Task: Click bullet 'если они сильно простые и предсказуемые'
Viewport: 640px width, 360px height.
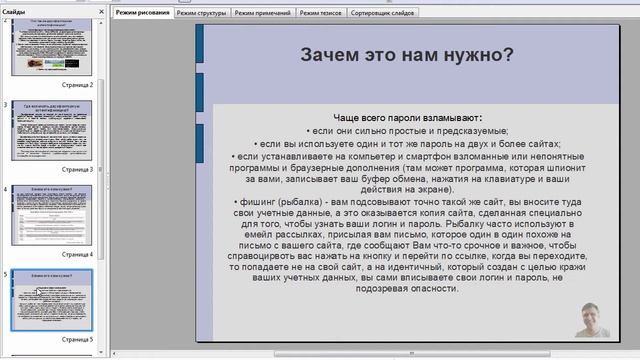Action: point(407,131)
